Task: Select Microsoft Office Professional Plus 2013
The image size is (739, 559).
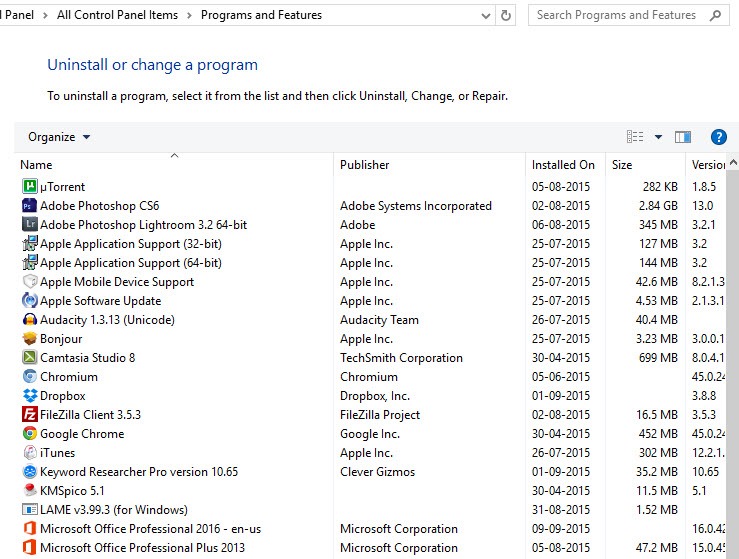Action: tap(142, 548)
